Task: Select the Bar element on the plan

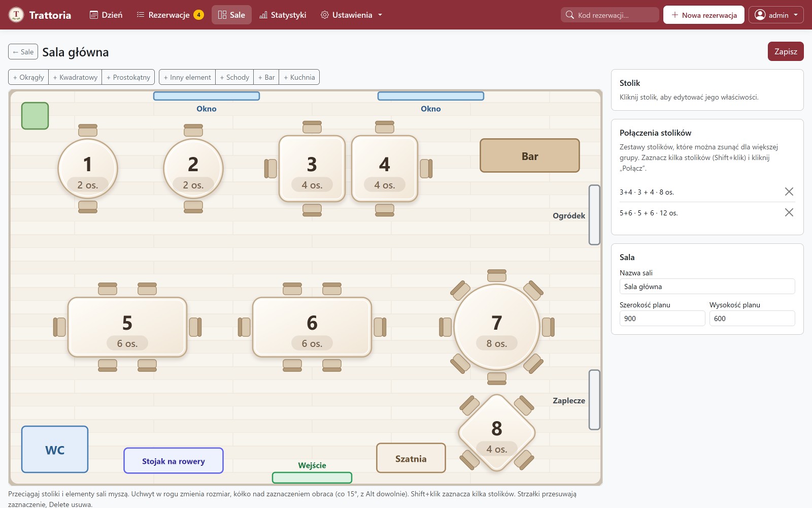Action: (530, 155)
